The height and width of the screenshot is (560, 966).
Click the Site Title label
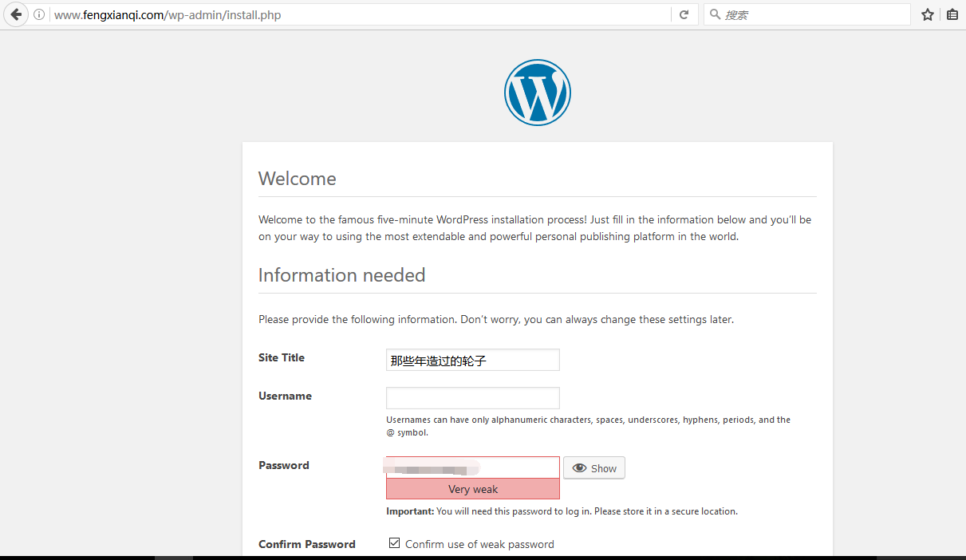282,357
